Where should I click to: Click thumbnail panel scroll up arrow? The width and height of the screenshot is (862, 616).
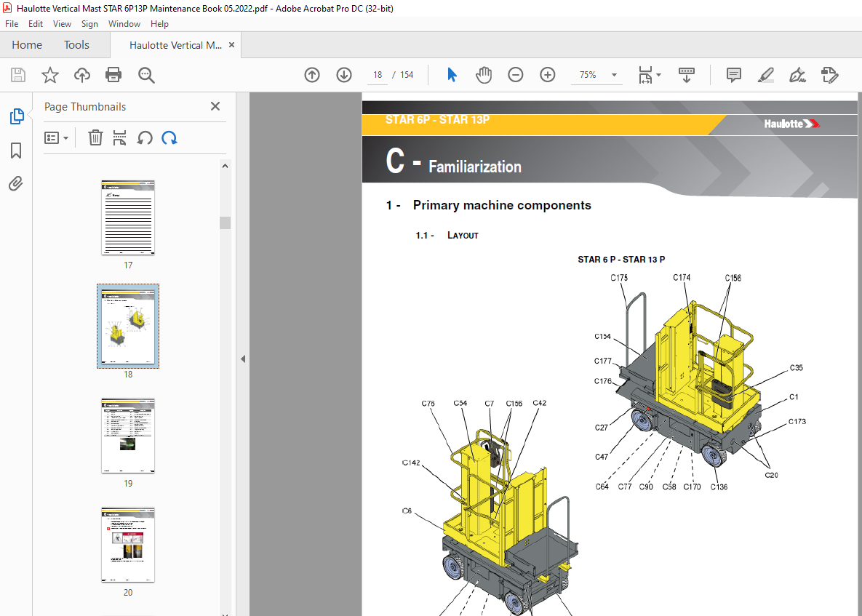pos(225,166)
